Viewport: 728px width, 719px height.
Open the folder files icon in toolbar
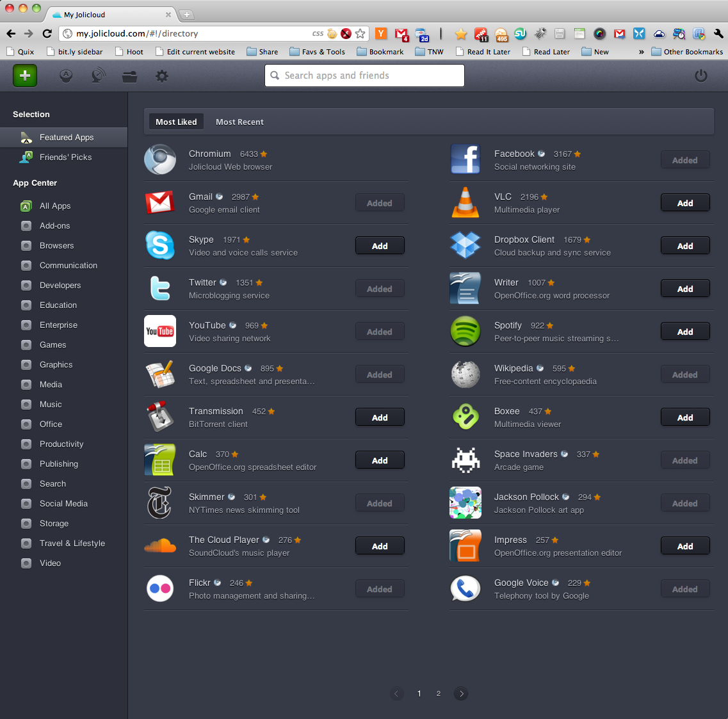(129, 76)
